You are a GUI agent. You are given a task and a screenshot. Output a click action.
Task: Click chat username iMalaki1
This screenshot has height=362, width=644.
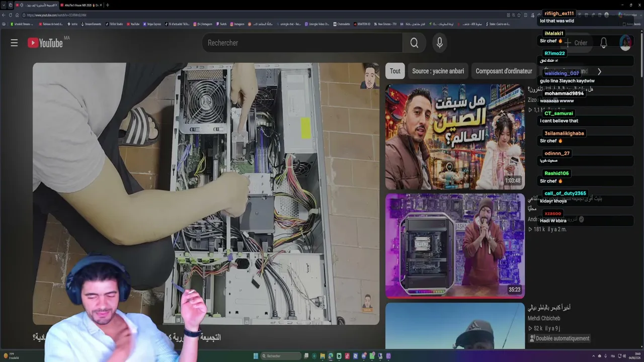pos(554,33)
